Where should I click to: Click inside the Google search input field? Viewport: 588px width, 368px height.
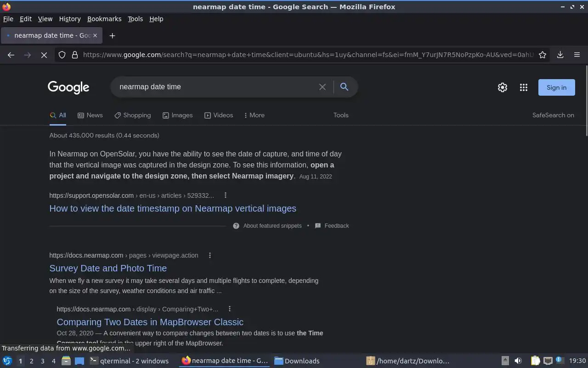click(216, 86)
